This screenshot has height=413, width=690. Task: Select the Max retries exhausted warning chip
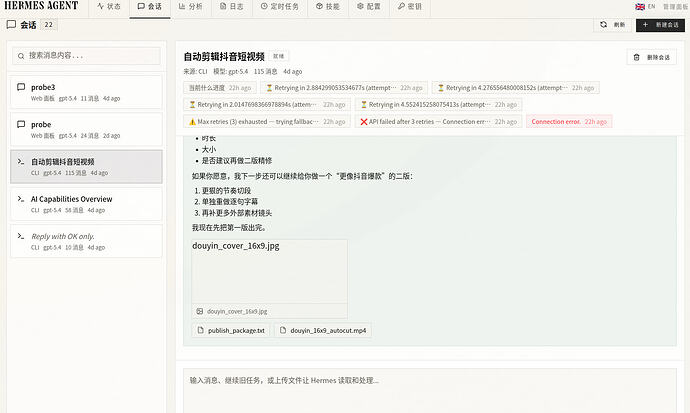pyautogui.click(x=267, y=121)
